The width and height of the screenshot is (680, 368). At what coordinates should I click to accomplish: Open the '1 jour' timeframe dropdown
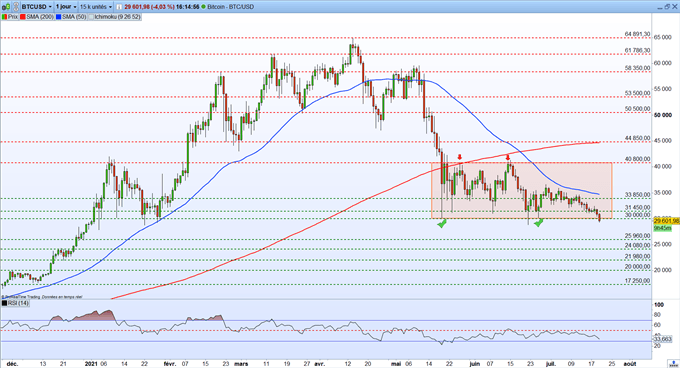(66, 7)
